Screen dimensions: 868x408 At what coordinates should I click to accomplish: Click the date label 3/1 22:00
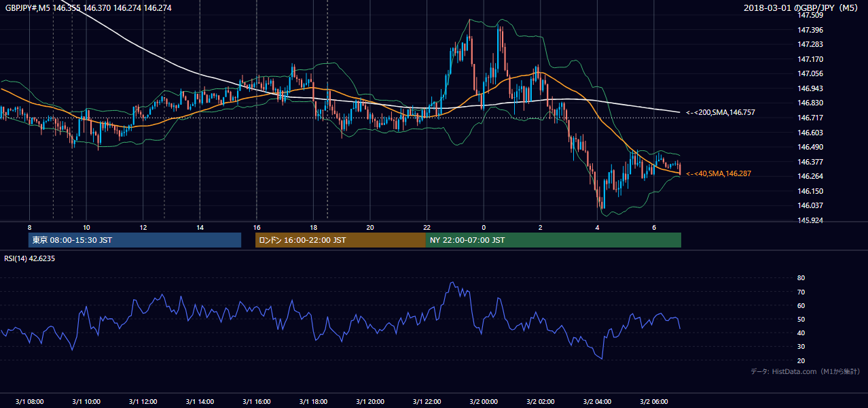[427, 401]
